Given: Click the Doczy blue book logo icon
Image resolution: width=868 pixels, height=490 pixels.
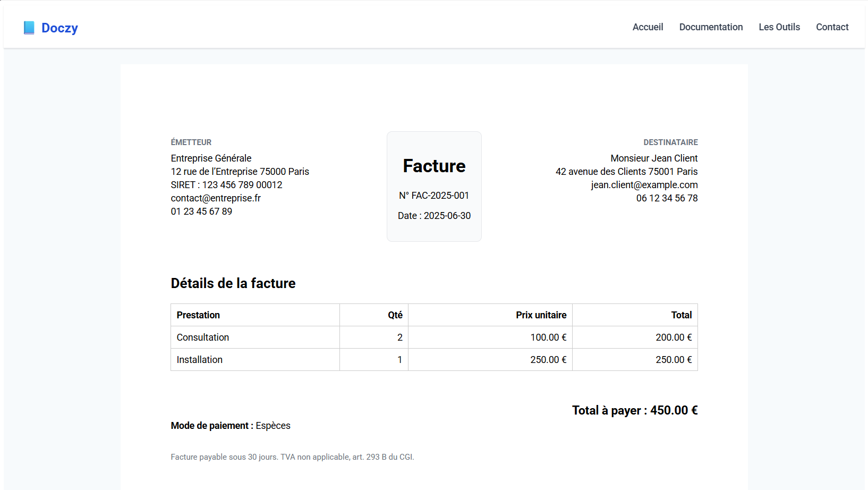Looking at the screenshot, I should click(29, 28).
